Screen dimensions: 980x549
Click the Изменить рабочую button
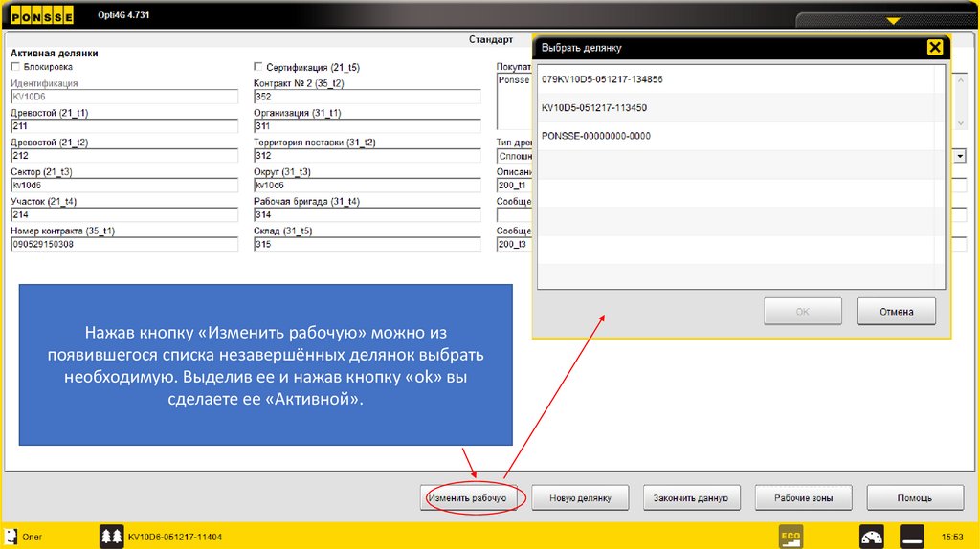468,497
